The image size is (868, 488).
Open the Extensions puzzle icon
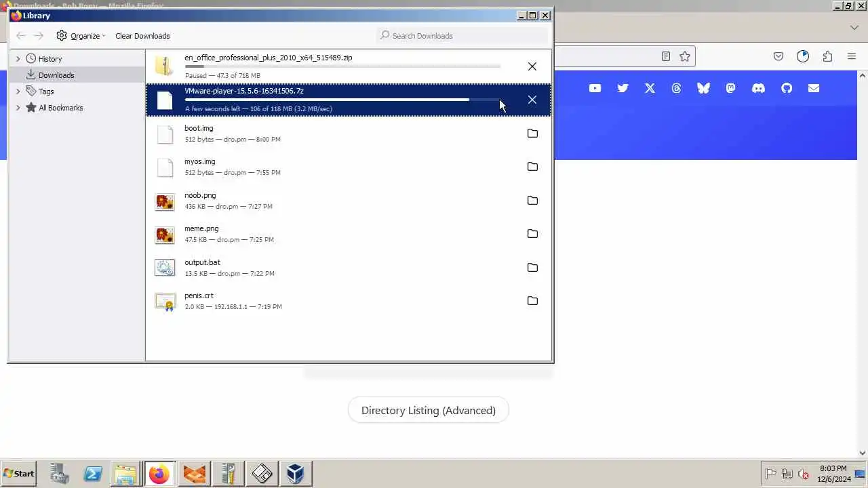point(827,56)
